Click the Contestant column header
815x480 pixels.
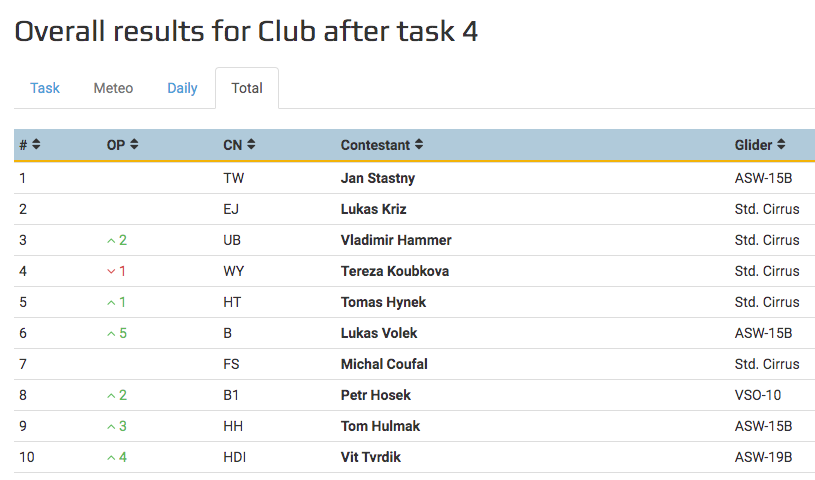click(375, 145)
